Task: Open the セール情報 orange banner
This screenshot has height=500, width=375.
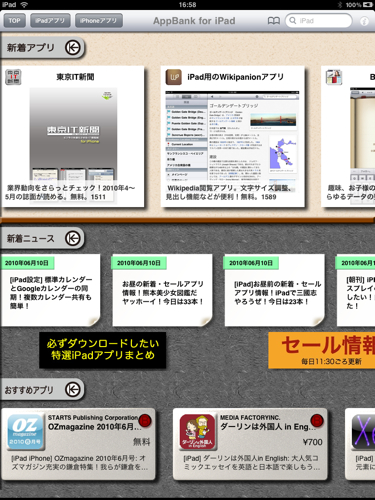Action: 322,350
